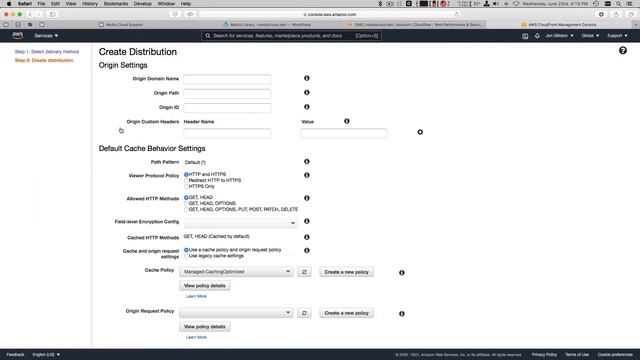Screen dimensions: 640x360
Task: Open info tooltip for Field-level Encryption Config
Action: point(307,221)
